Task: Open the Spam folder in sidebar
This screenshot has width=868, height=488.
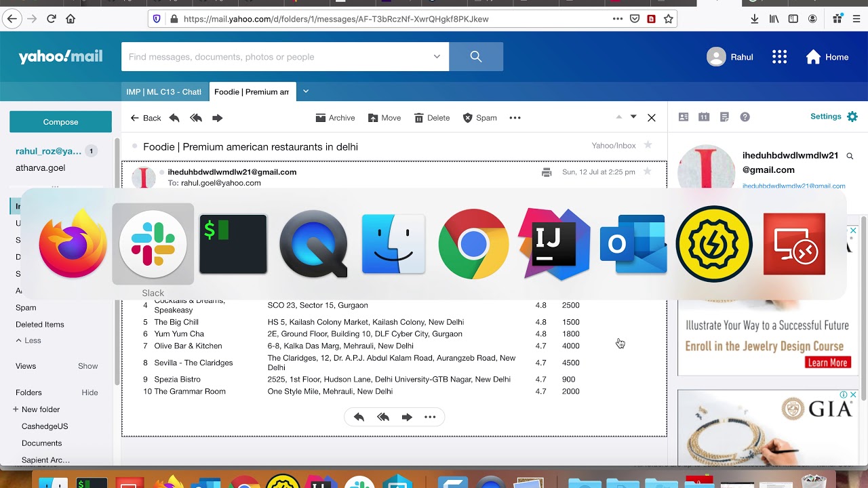Action: coord(26,308)
